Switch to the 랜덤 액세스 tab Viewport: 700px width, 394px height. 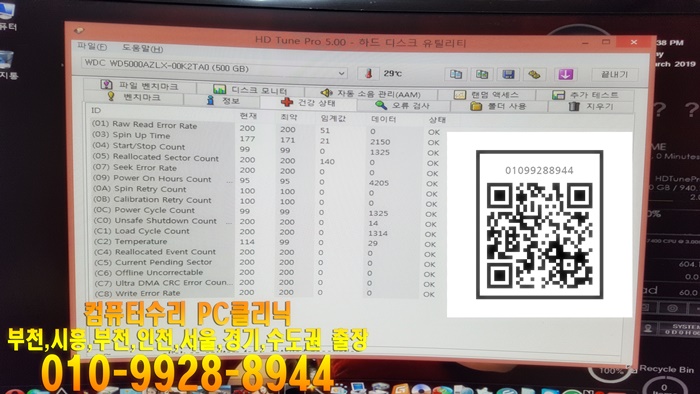pyautogui.click(x=486, y=95)
